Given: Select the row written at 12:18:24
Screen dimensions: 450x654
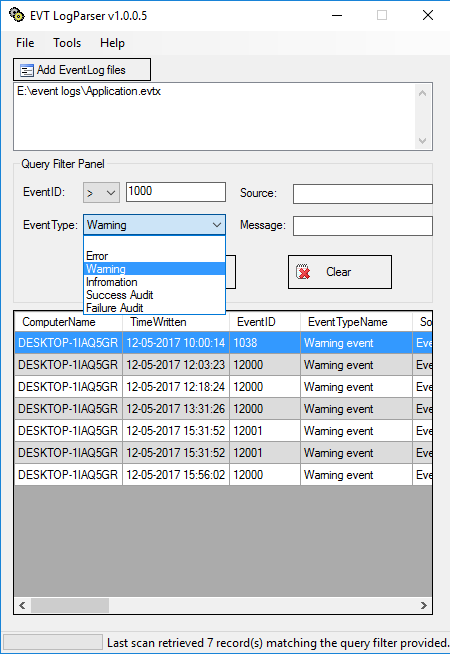Looking at the screenshot, I should [223, 387].
